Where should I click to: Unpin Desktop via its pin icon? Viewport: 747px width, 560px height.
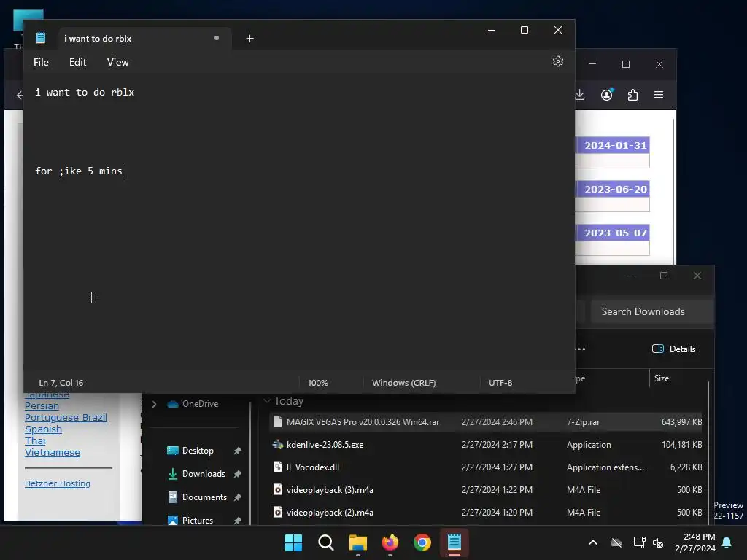tap(237, 451)
